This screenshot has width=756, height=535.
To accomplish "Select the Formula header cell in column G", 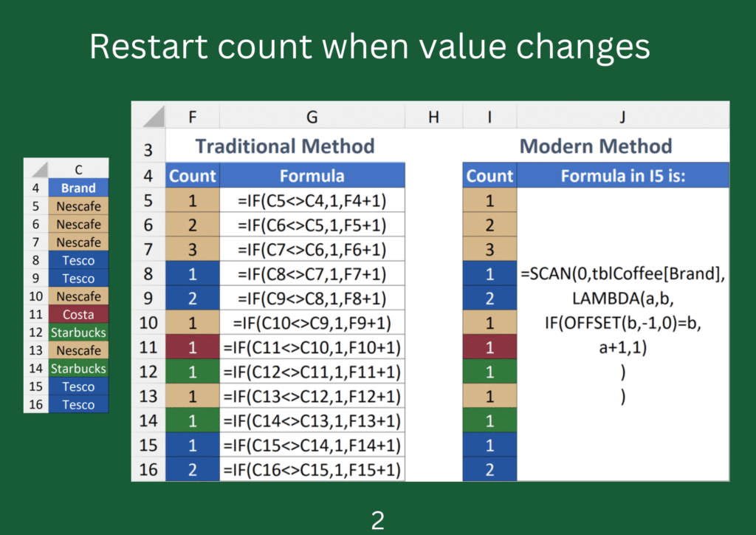I will (x=312, y=176).
